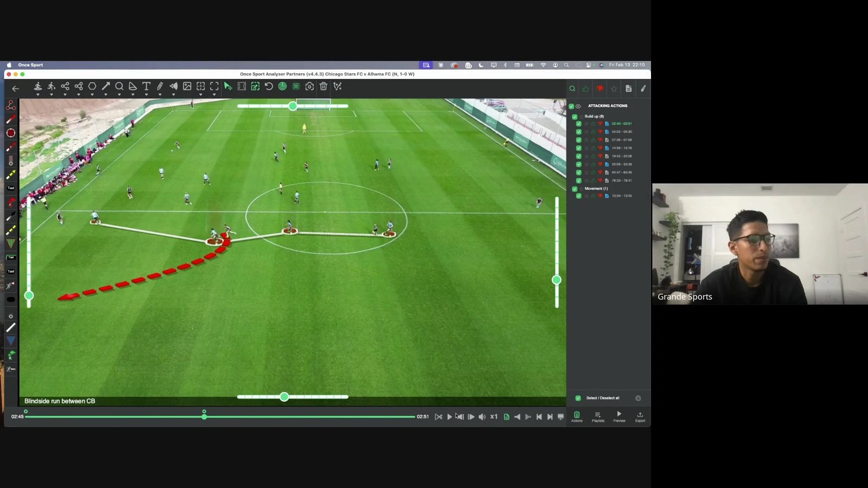Toggle ATTACKING ACTIONS visibility eye
This screenshot has height=488, width=868.
pos(578,106)
